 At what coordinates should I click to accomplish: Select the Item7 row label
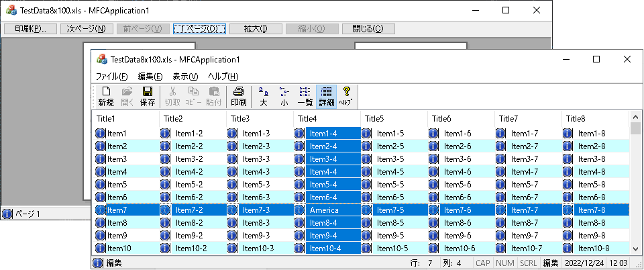point(117,210)
